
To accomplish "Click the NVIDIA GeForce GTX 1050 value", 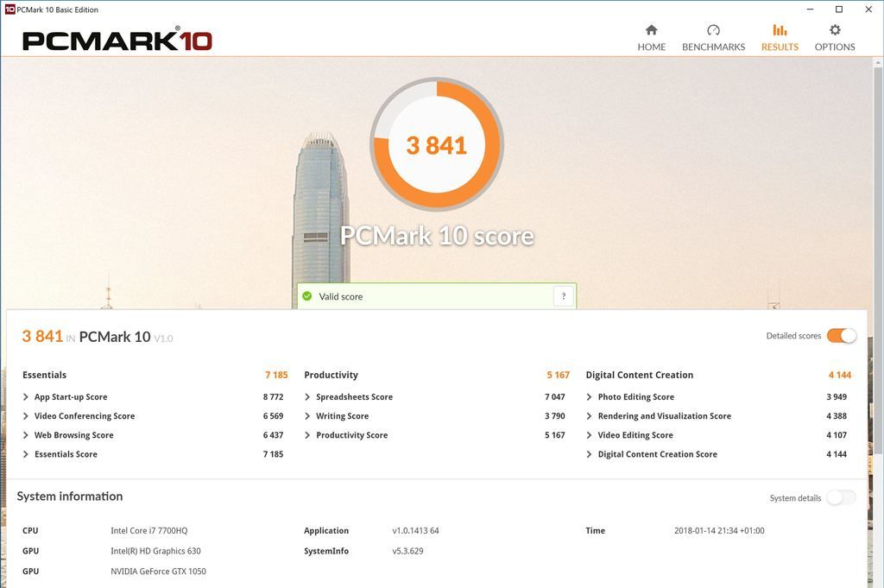I will pyautogui.click(x=159, y=571).
